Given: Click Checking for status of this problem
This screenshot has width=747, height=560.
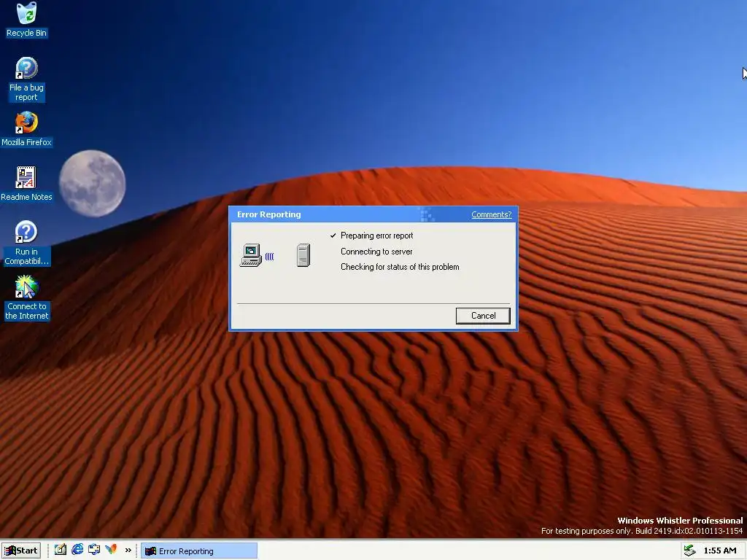Looking at the screenshot, I should point(400,267).
